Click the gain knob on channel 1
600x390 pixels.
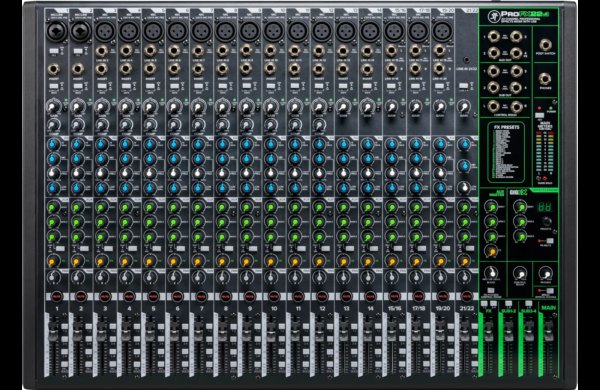point(53,106)
